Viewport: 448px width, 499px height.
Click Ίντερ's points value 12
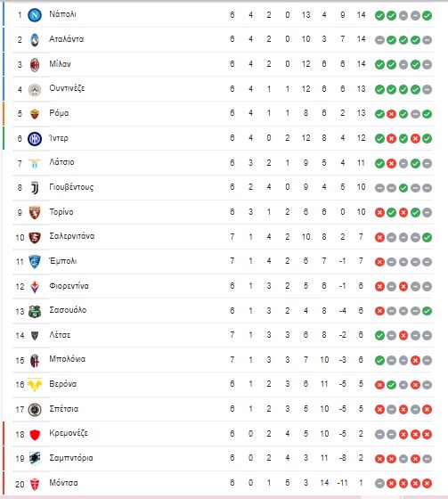click(361, 138)
